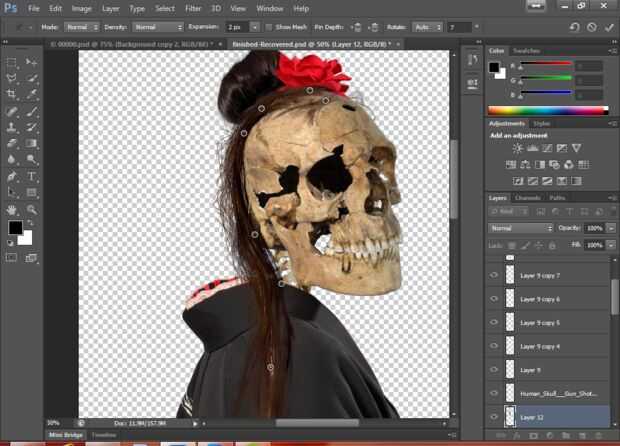620x446 pixels.
Task: Select the Blur tool
Action: (x=12, y=159)
